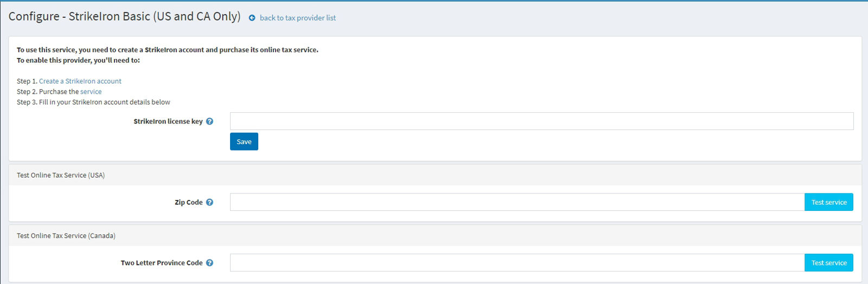Click the Zip Code label text

[189, 202]
